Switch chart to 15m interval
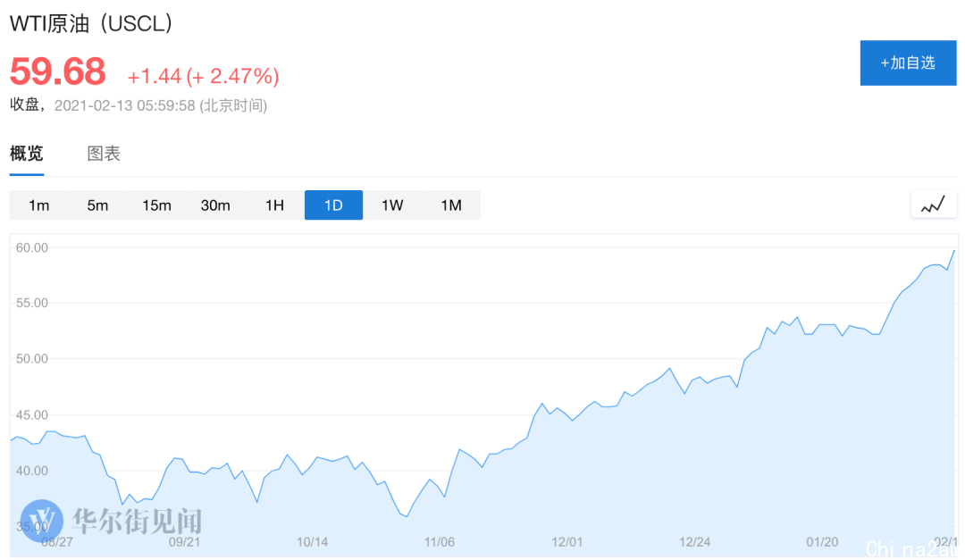Screen dimensions: 965x560 tap(156, 205)
